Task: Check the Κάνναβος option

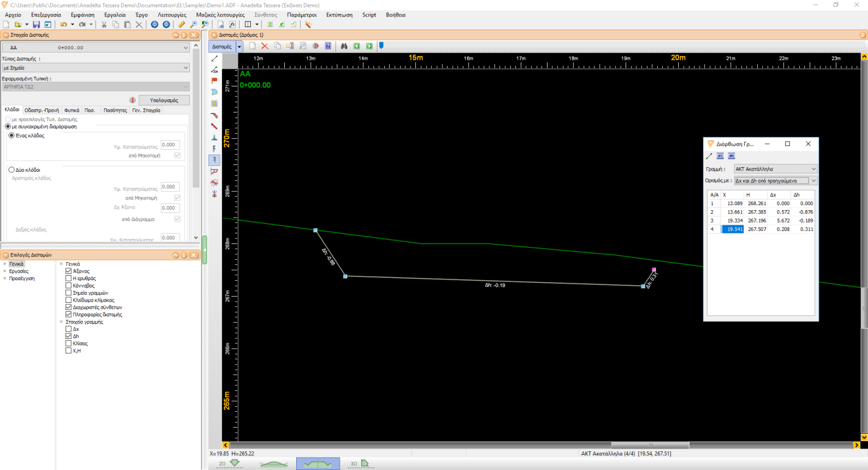Action: pos(68,285)
